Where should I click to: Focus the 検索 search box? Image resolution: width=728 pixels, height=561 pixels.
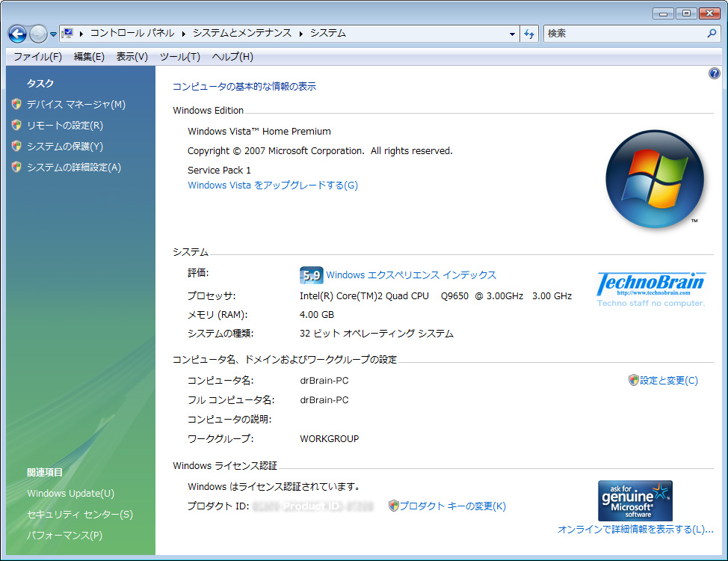tap(623, 34)
